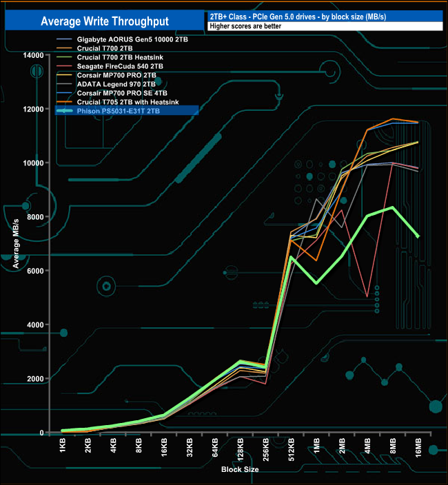
Task: Click the Corsair MP700 PRO 2TB legend label
Action: (x=116, y=75)
